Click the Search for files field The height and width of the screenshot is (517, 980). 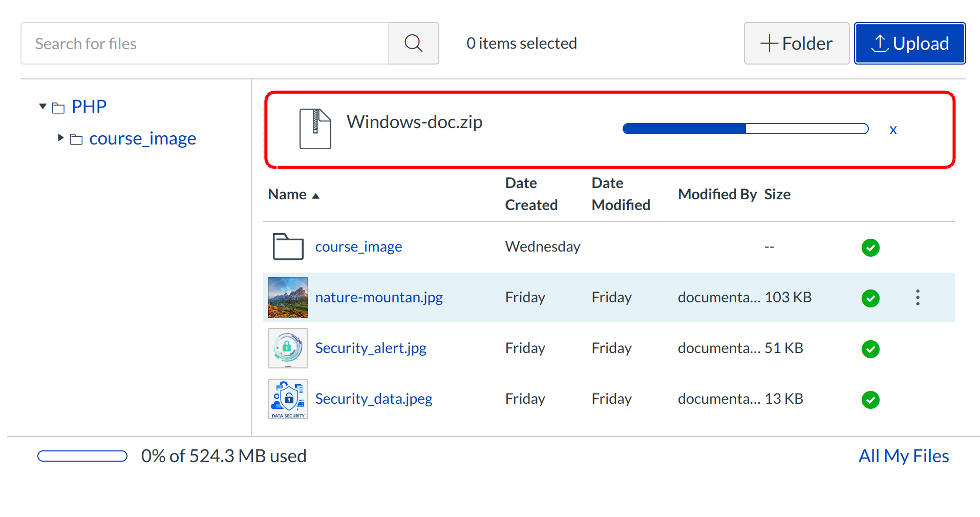click(205, 44)
